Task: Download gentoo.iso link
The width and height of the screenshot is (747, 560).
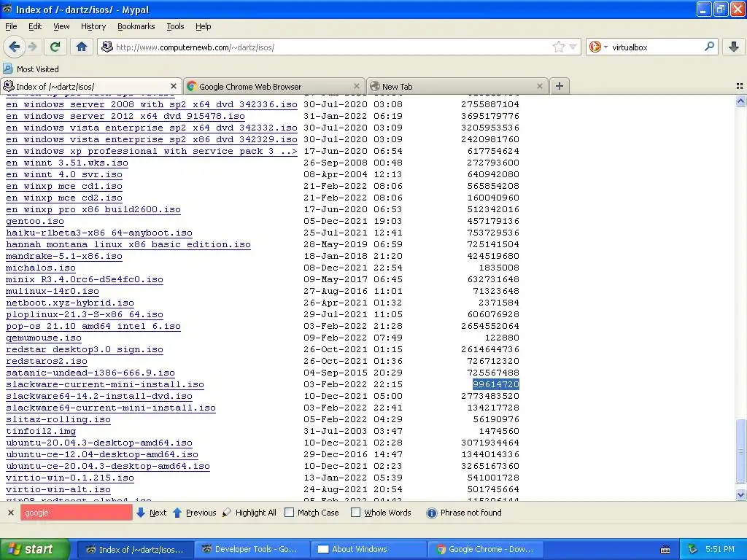Action: 35,221
